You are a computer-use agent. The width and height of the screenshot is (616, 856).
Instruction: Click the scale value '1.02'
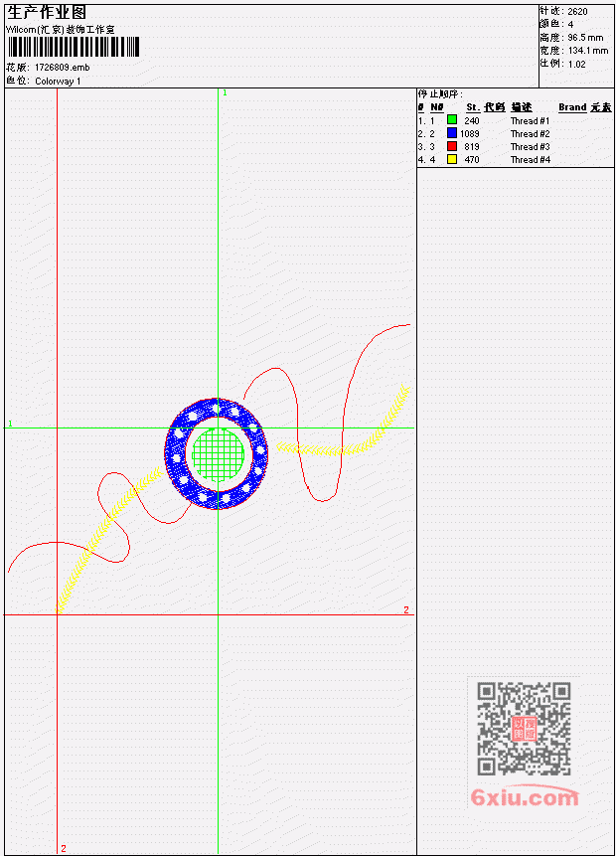(x=576, y=65)
